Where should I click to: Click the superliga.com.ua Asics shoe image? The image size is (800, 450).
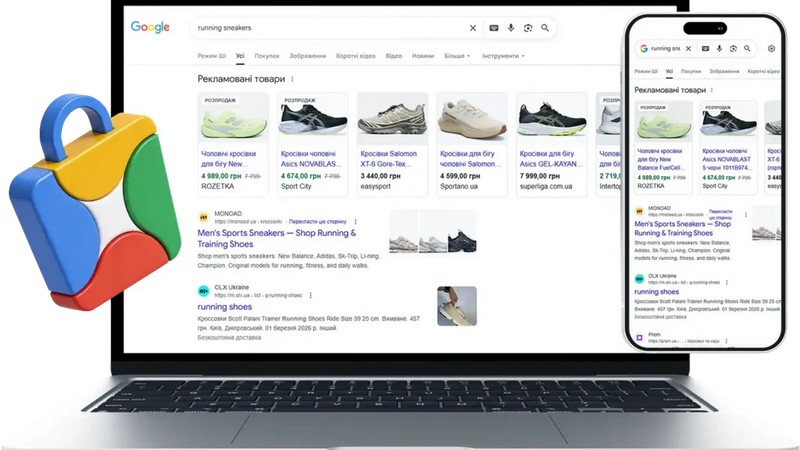tap(552, 120)
